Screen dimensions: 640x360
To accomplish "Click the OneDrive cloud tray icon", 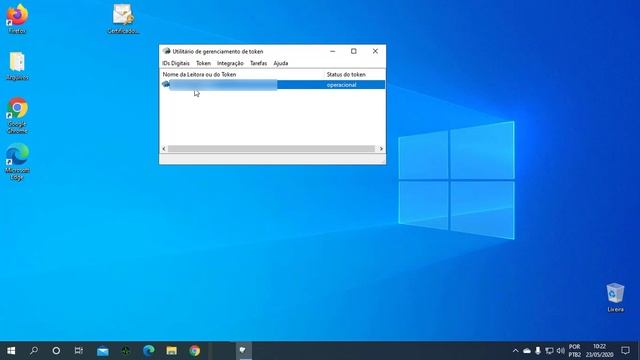I will (x=527, y=351).
